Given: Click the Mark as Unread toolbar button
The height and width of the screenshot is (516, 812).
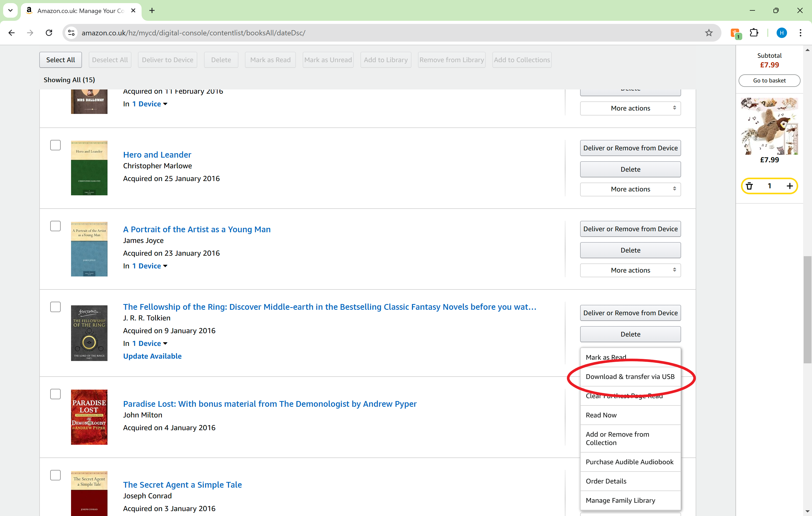Looking at the screenshot, I should pos(328,60).
